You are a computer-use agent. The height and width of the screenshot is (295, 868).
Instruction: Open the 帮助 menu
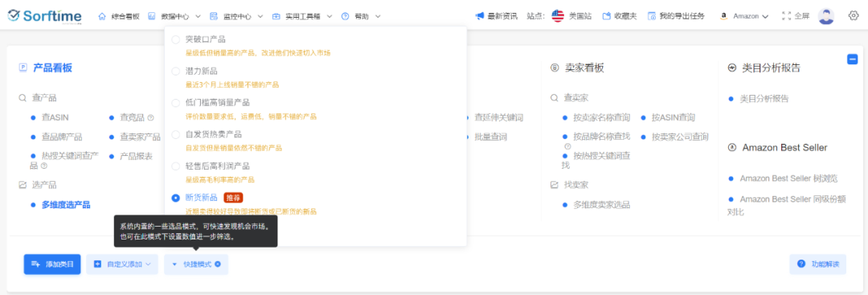[x=361, y=17]
